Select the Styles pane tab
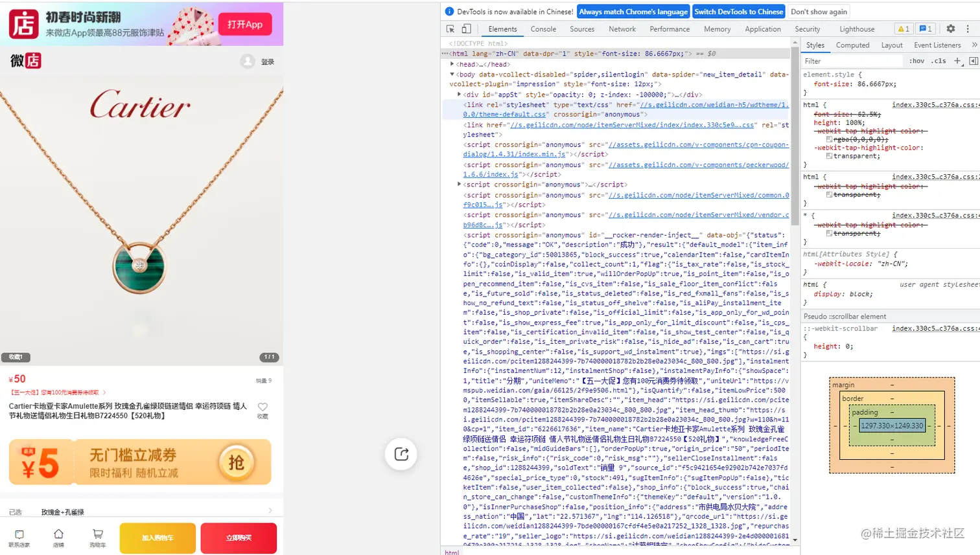 click(815, 45)
